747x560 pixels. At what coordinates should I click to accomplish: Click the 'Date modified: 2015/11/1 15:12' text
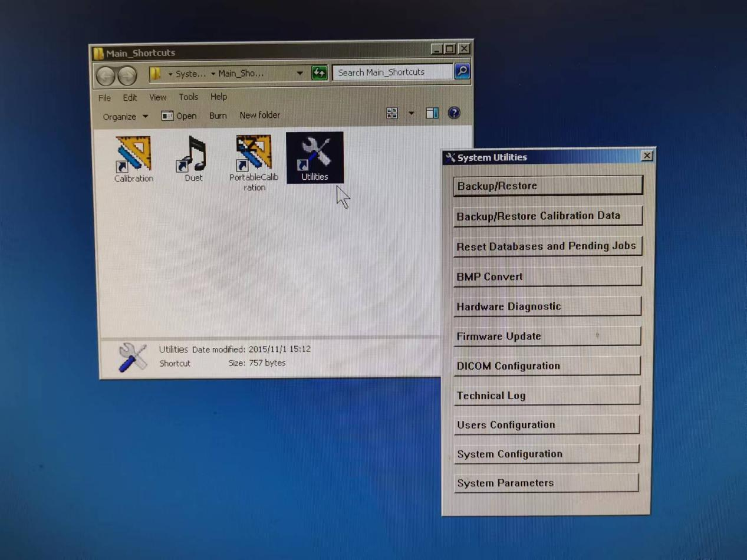tap(252, 349)
